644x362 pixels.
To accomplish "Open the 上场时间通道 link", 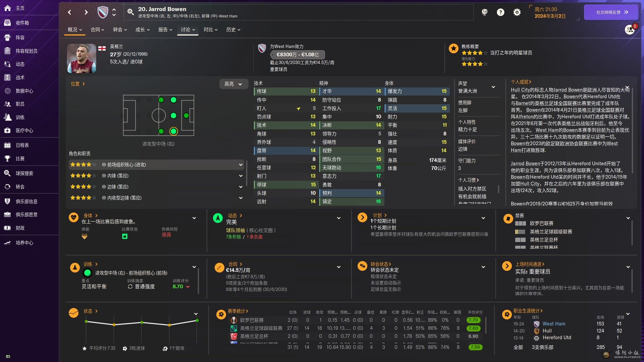I will point(530,264).
